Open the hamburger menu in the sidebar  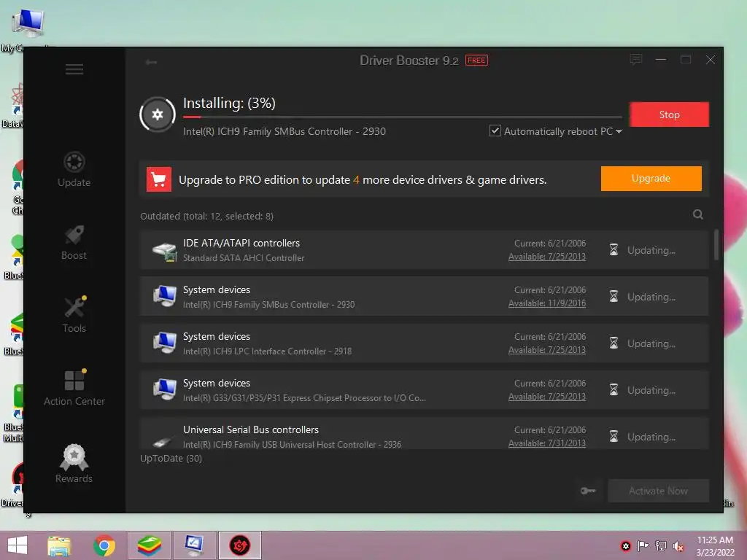coord(74,69)
